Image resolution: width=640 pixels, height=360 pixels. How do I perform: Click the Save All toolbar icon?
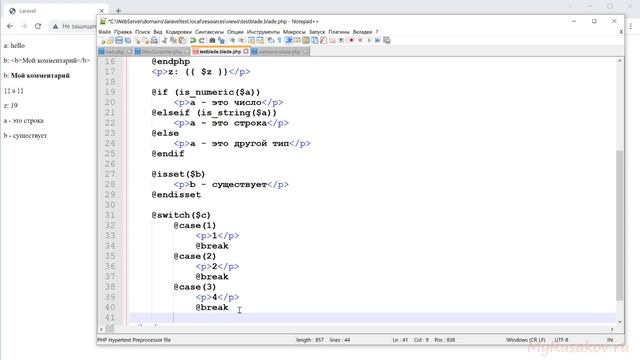tap(128, 40)
